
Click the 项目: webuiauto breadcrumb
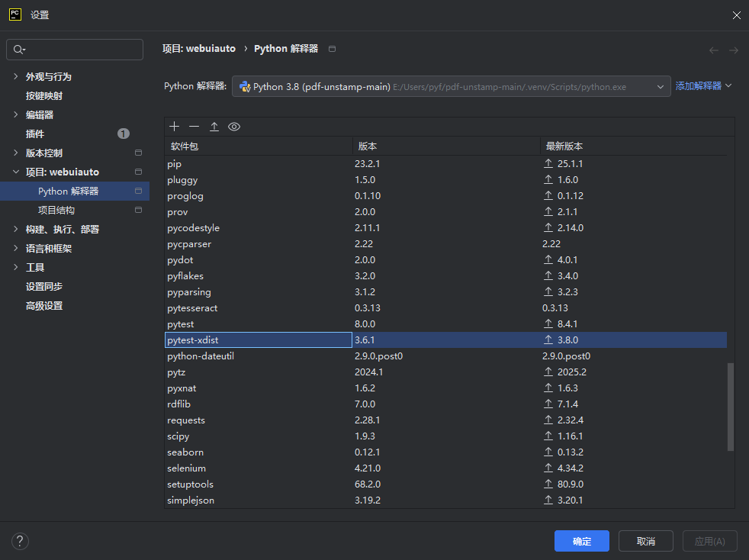point(199,48)
